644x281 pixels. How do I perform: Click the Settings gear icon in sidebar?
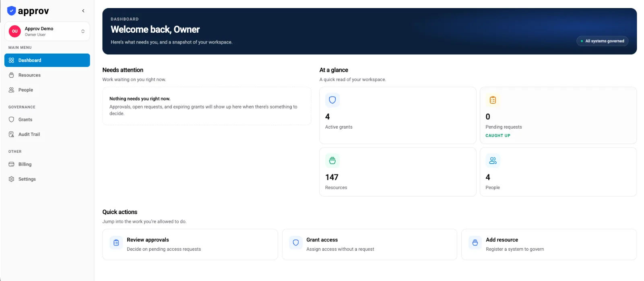(11, 179)
